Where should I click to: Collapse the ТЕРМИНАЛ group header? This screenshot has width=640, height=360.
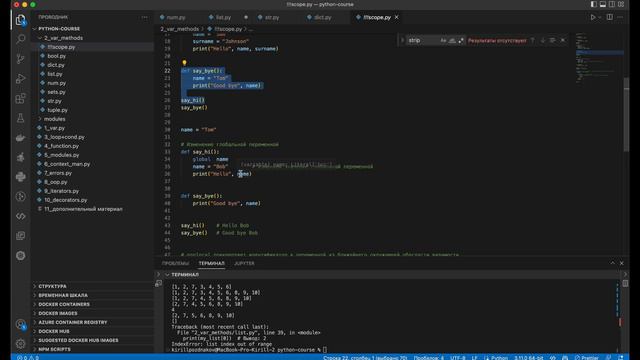point(184,275)
